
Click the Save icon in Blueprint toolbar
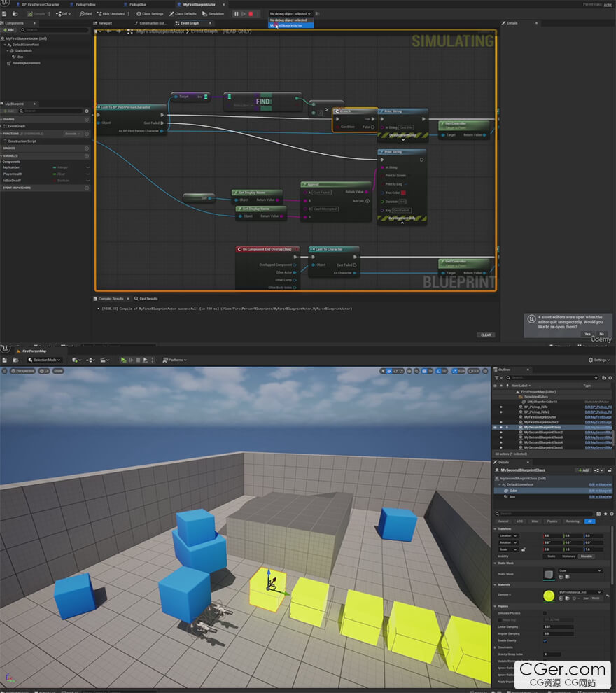pyautogui.click(x=4, y=14)
